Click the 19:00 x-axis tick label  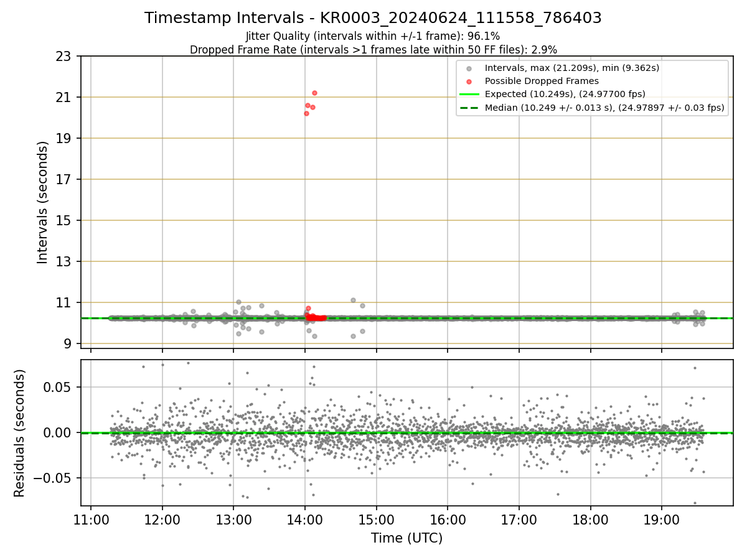661,520
